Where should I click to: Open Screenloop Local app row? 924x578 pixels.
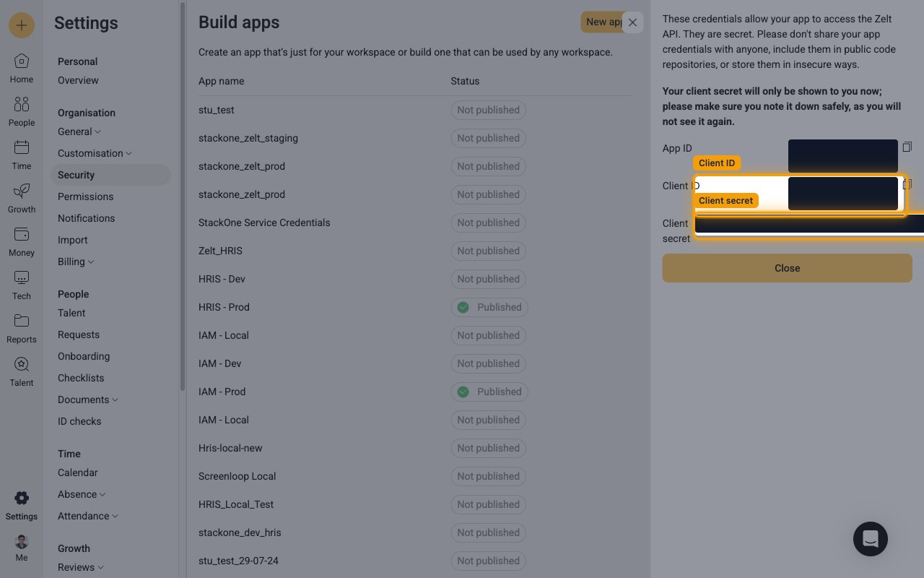414,476
